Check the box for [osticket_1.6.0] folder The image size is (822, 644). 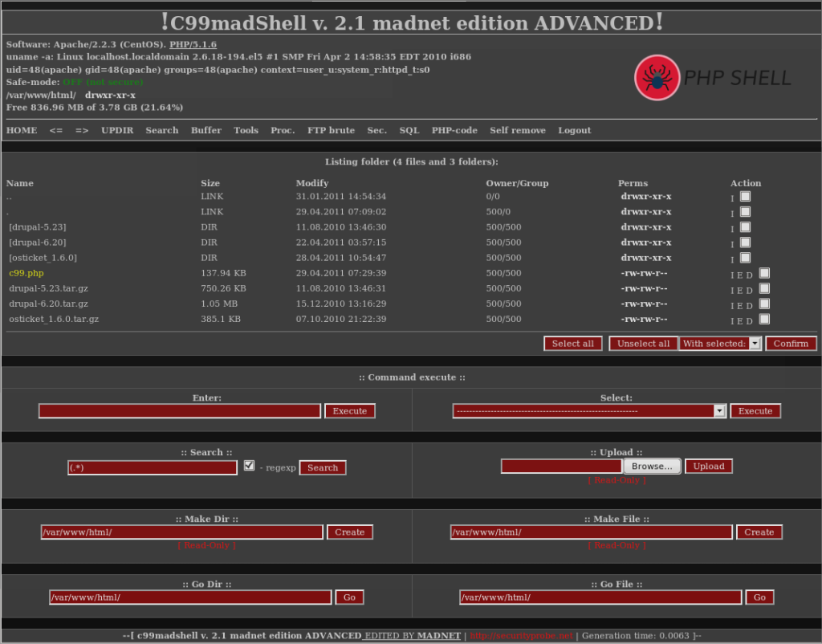pos(745,258)
